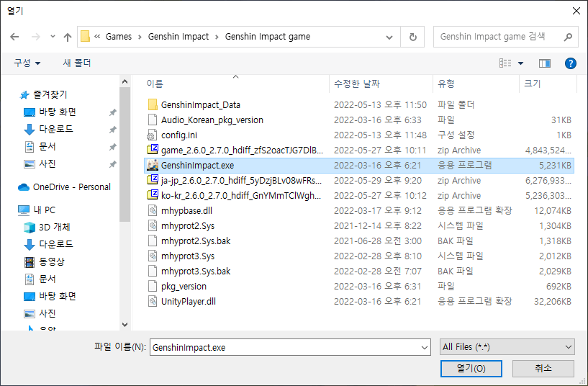The width and height of the screenshot is (588, 386).
Task: Refresh the Genshin Impact game folder
Action: pos(412,37)
